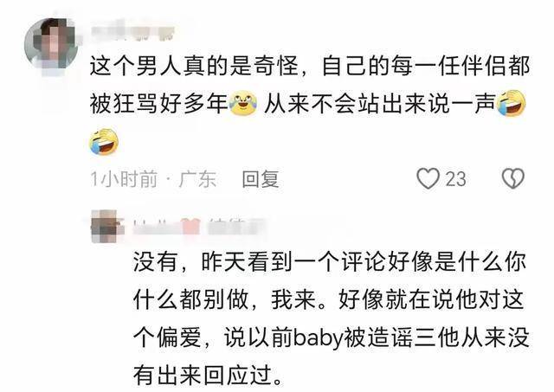
Task: Dislike the comment with the broken heart icon
Action: (513, 178)
